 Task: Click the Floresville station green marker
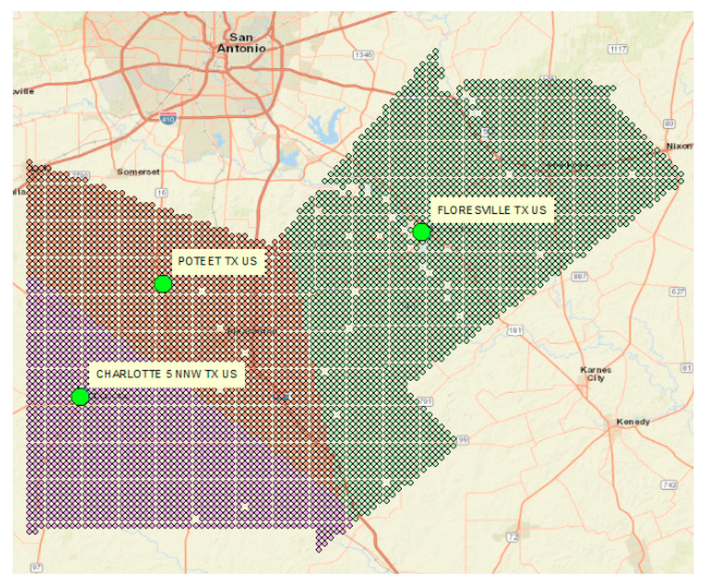pyautogui.click(x=421, y=232)
